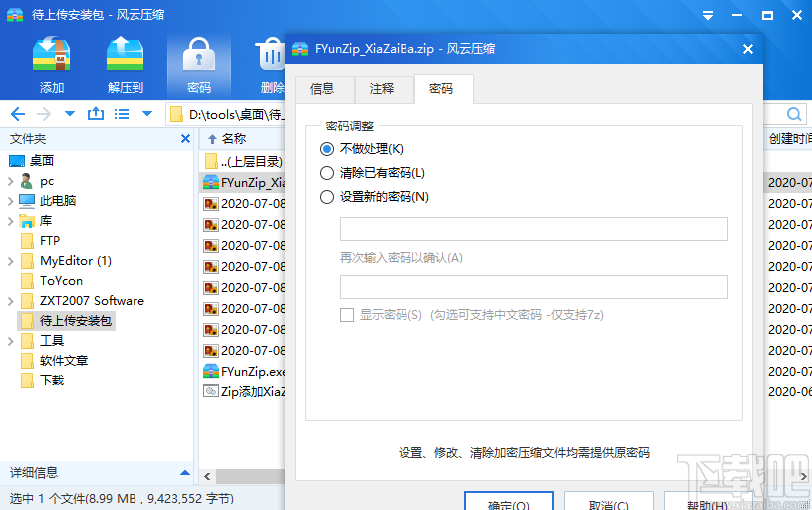
Task: Select the ZXT2007 Software folder label
Action: click(x=93, y=301)
